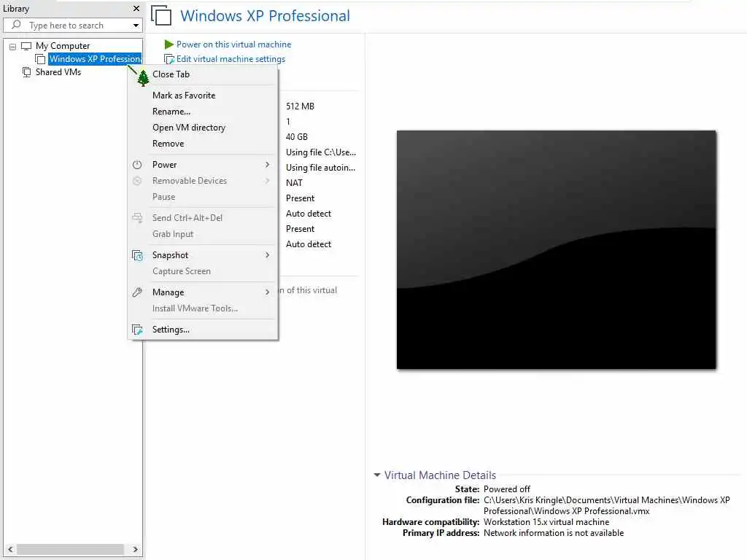Click the library scrollbar right arrow
The image size is (747, 560).
coord(135,549)
